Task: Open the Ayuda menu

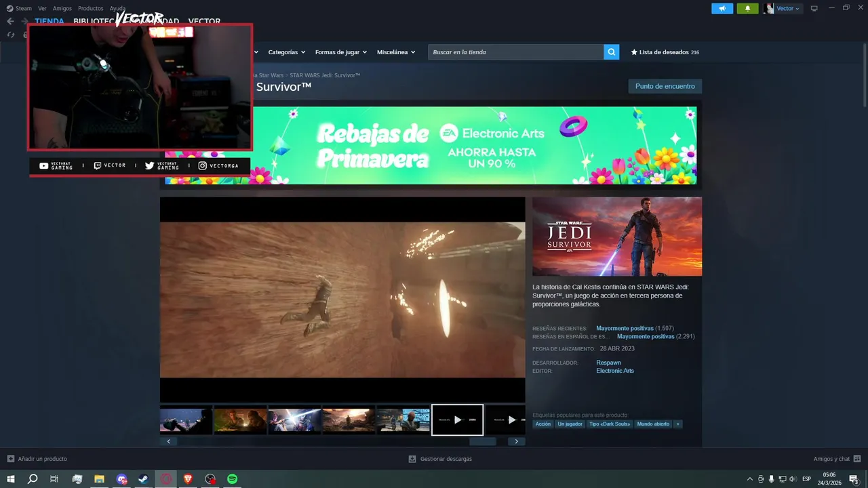Action: tap(117, 8)
